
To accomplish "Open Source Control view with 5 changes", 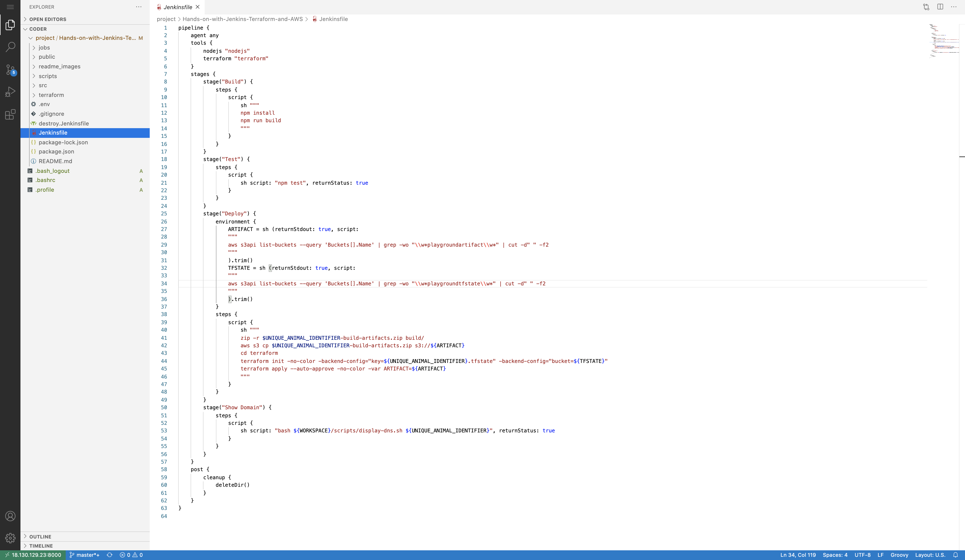I will point(10,70).
